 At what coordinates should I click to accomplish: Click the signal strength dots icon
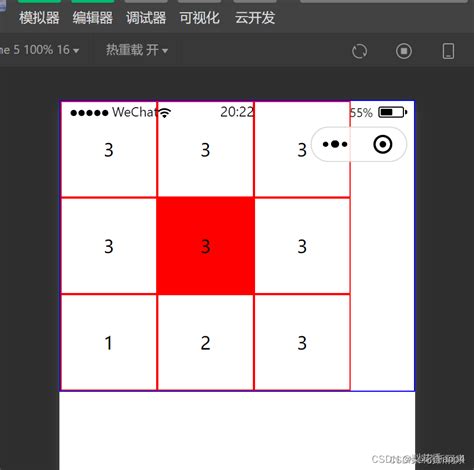point(89,113)
